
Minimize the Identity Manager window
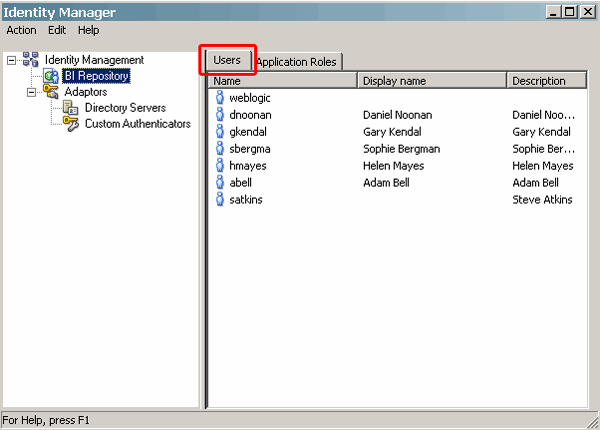click(x=553, y=12)
